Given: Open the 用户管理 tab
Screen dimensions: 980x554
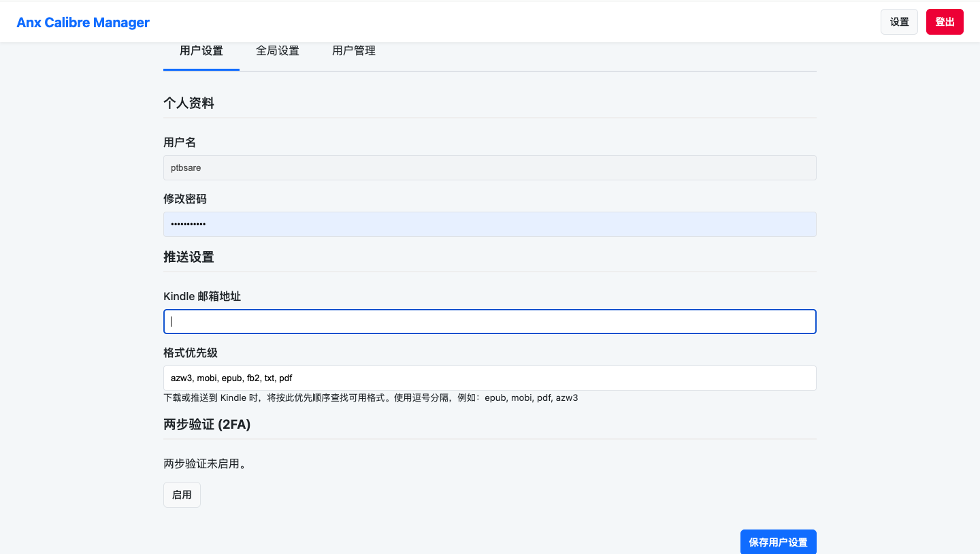Looking at the screenshot, I should click(354, 51).
